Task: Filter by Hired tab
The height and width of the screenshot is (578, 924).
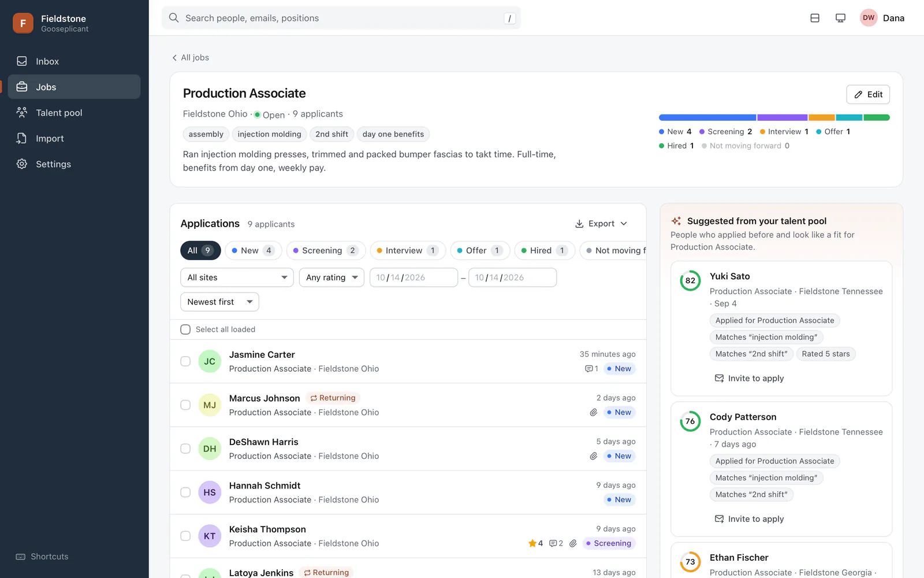Action: coord(545,250)
